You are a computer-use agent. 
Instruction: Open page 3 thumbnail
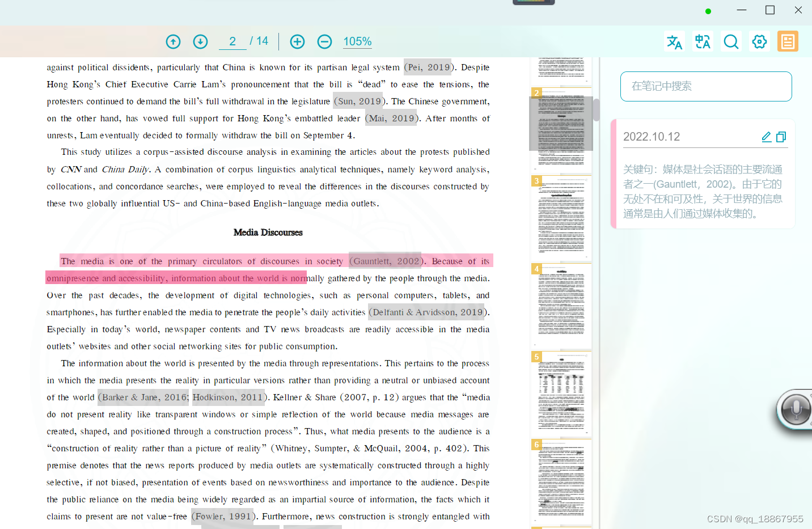coord(561,218)
